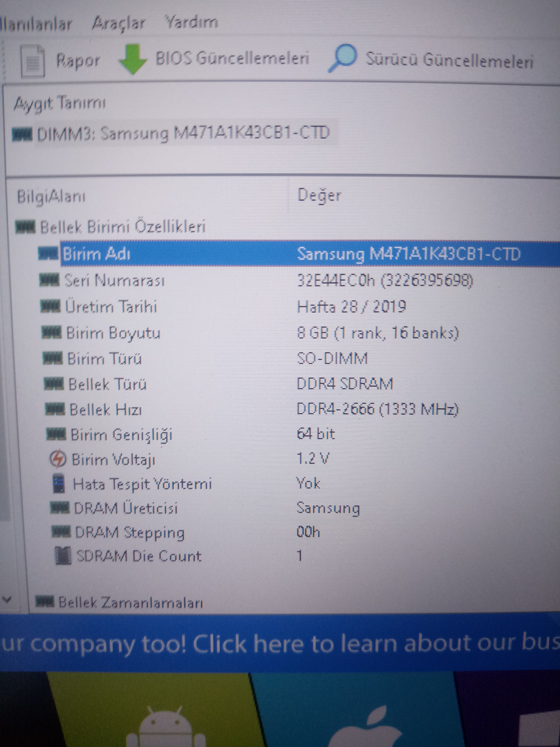Click the Birim Genişliği memory icon
The width and height of the screenshot is (560, 747).
point(56,434)
